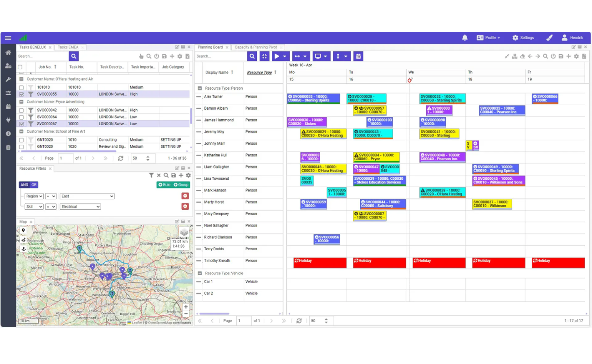Viewport: 592px width, 364px height.
Task: Toggle the OR filter operator
Action: (34, 185)
